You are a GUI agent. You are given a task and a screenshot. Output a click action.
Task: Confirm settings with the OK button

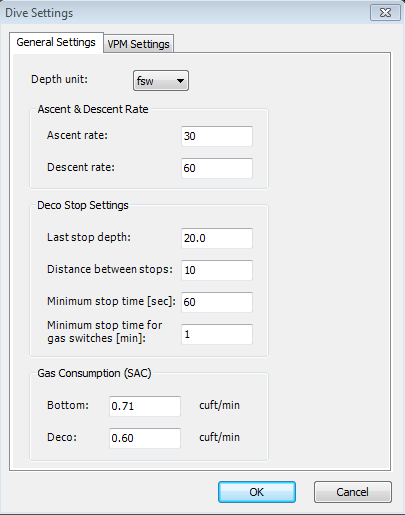[x=257, y=492]
